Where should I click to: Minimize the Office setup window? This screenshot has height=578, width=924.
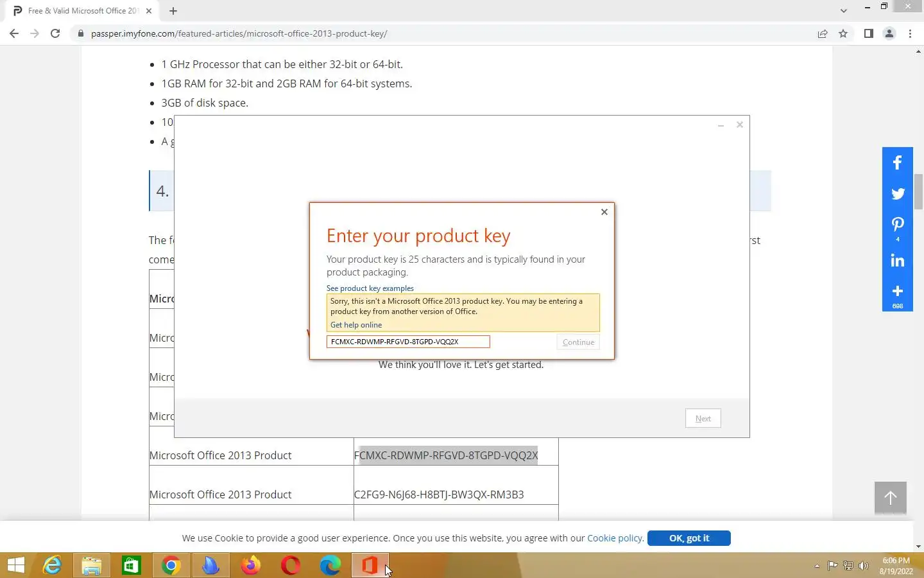721,125
